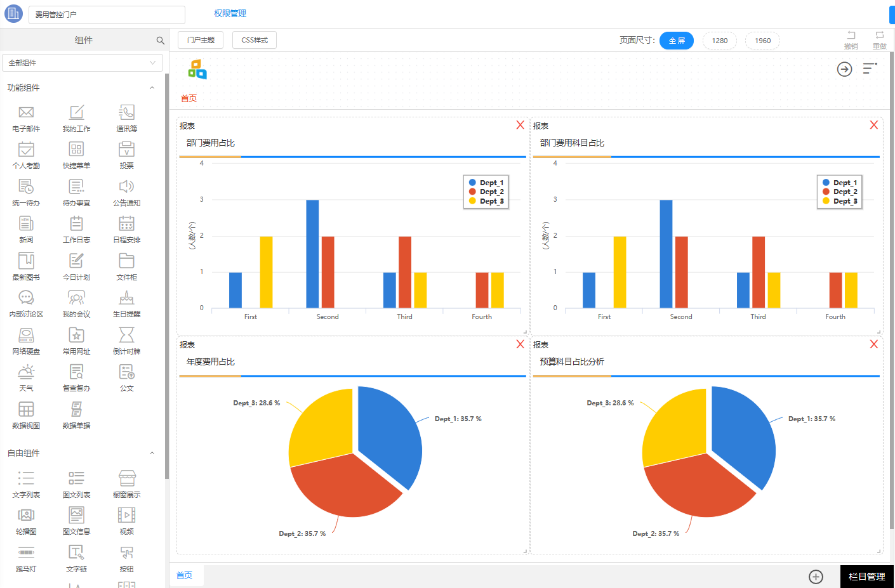Select the 图文信息 component icon

point(76,515)
